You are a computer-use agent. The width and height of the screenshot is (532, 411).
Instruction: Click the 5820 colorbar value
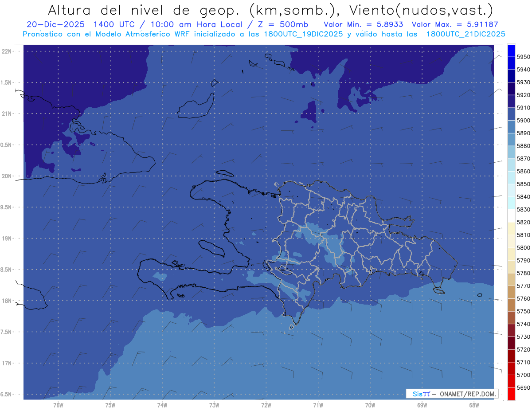point(523,222)
